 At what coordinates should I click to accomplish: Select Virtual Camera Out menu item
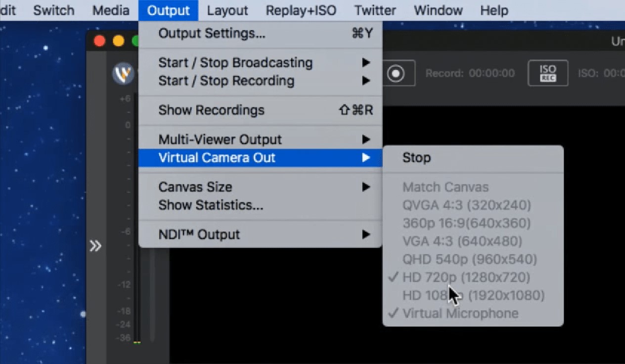261,158
